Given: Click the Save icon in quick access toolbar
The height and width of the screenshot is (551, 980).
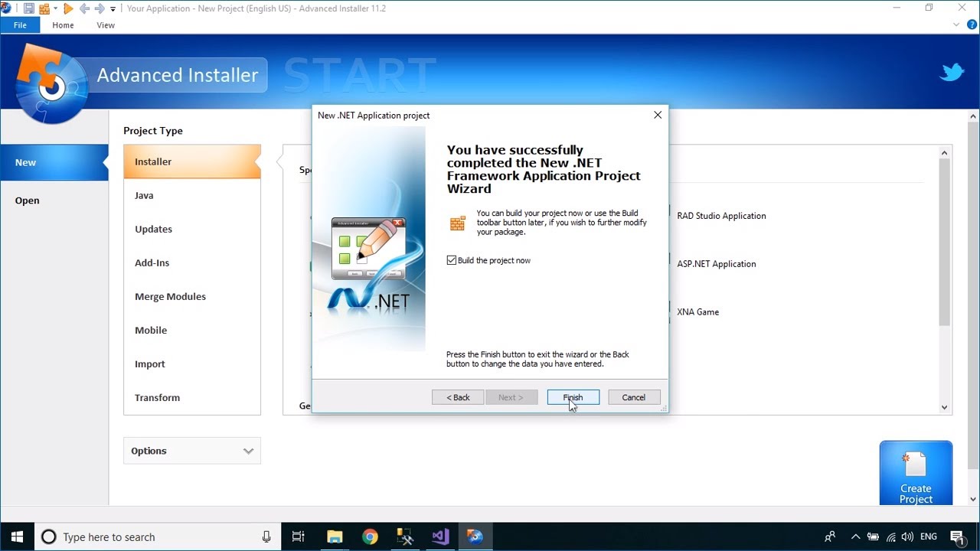Looking at the screenshot, I should click(x=28, y=8).
